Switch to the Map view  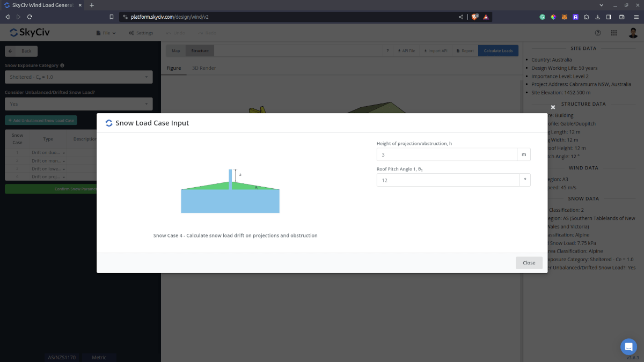176,51
